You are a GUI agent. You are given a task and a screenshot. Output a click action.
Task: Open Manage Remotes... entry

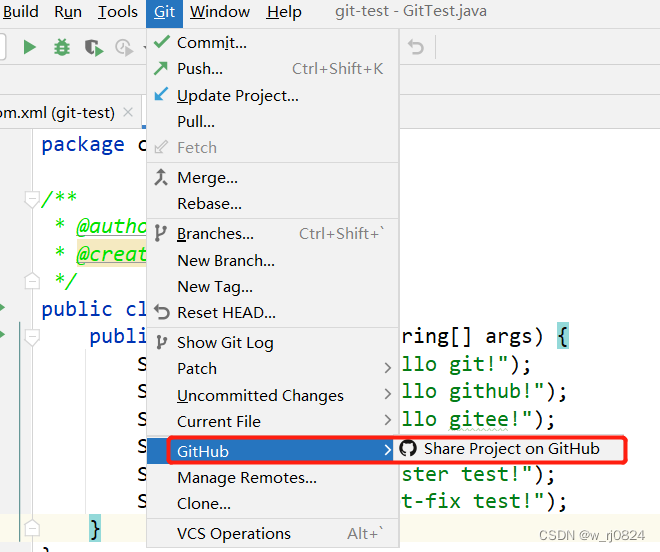coord(272,477)
